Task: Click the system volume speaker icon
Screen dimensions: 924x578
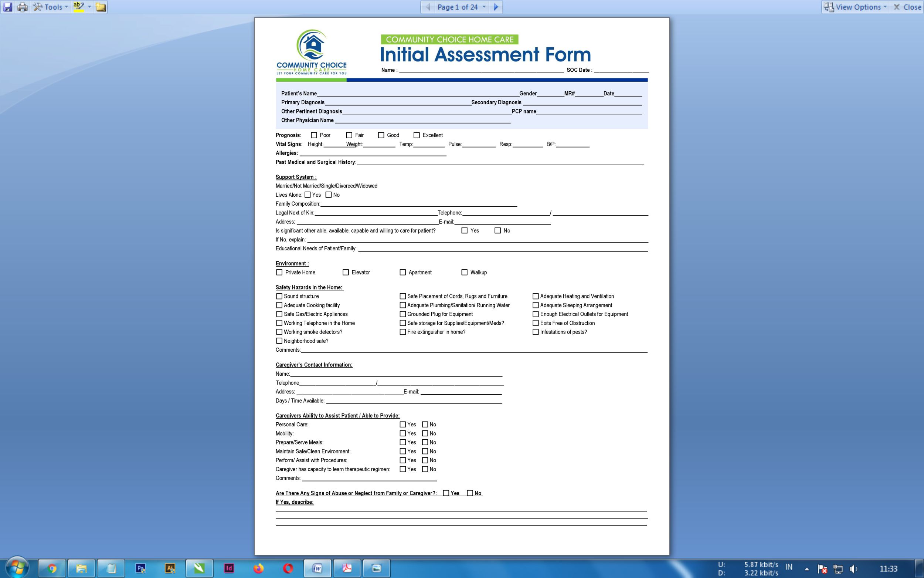Action: [854, 569]
